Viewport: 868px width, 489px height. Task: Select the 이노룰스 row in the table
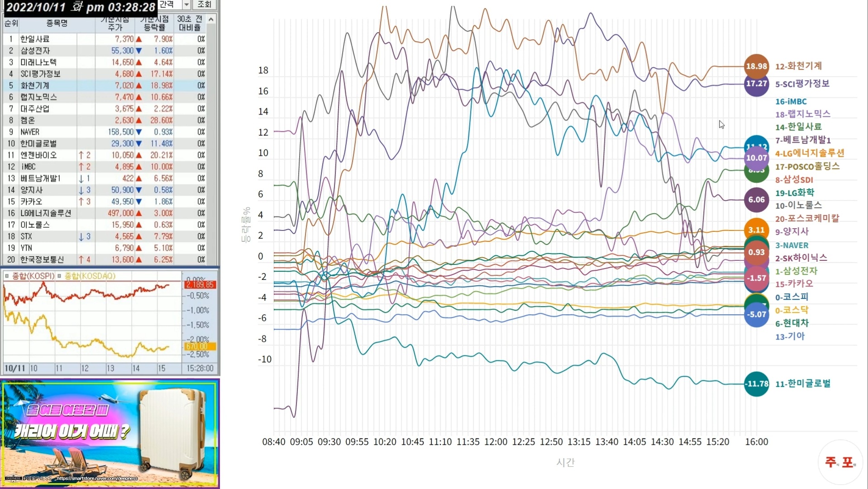(x=105, y=225)
